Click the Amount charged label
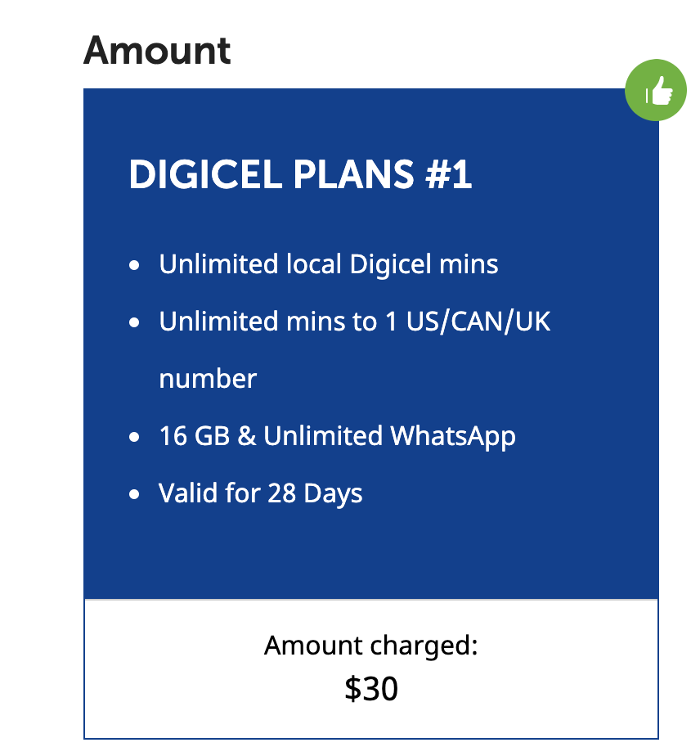The image size is (700, 756). (x=371, y=646)
